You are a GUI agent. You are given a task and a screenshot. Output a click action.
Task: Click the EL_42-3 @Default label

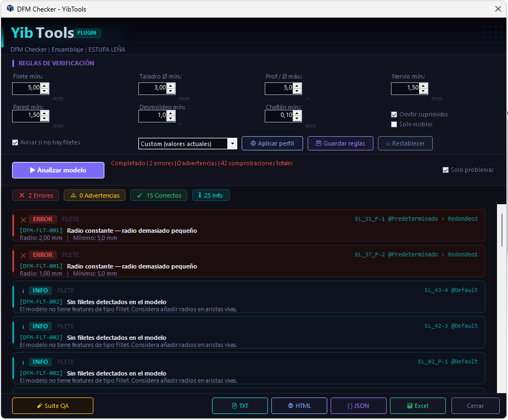[451, 326]
